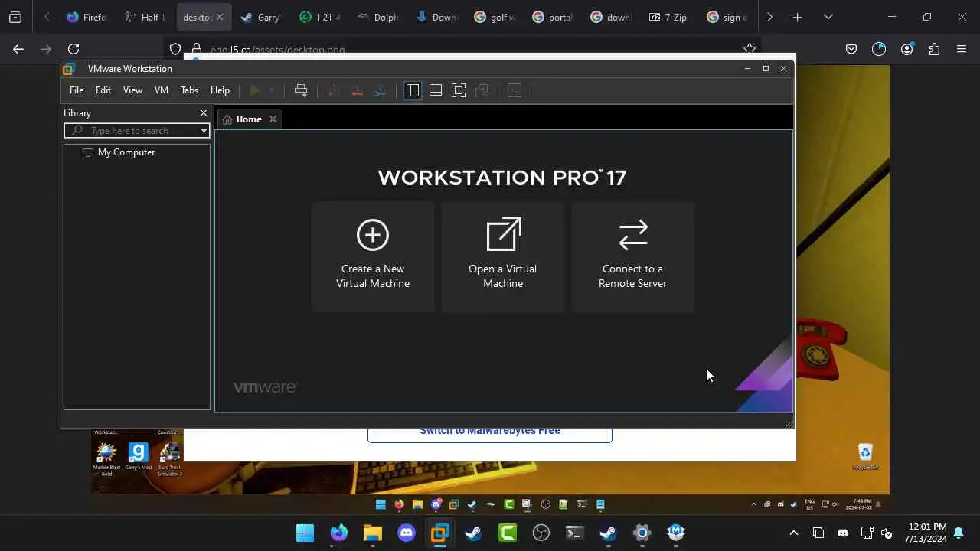This screenshot has height=551, width=980.
Task: Click the green Power On play icon
Action: (x=255, y=90)
